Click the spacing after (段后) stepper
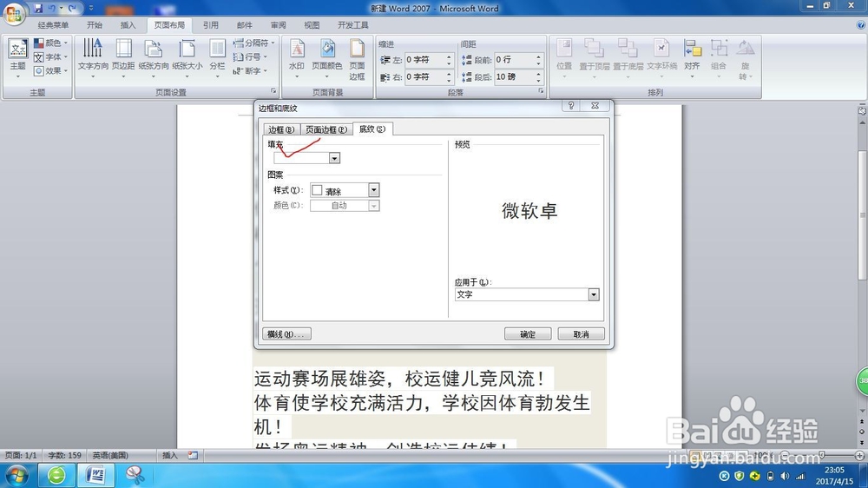The height and width of the screenshot is (488, 868). point(538,77)
